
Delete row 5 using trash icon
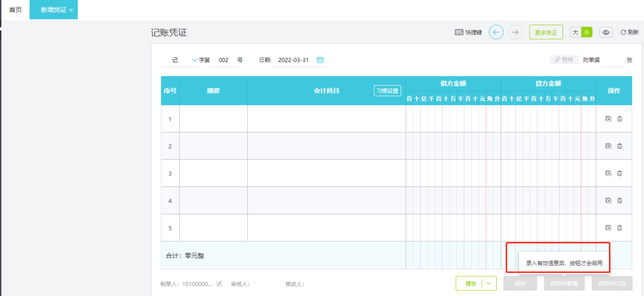tap(620, 228)
